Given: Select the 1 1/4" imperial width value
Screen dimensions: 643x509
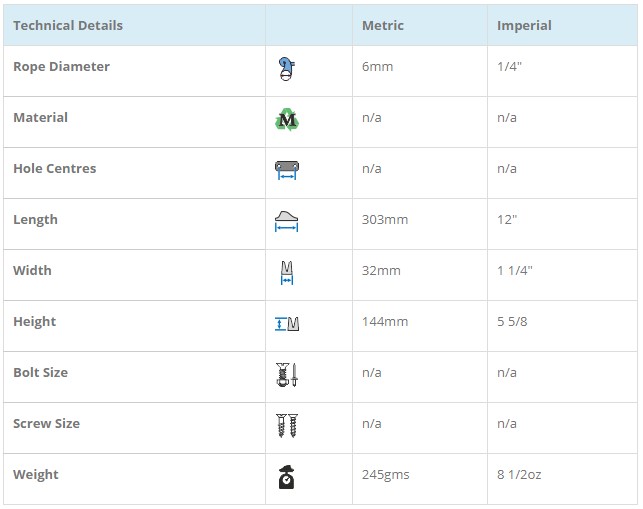Looking at the screenshot, I should pyautogui.click(x=516, y=271).
